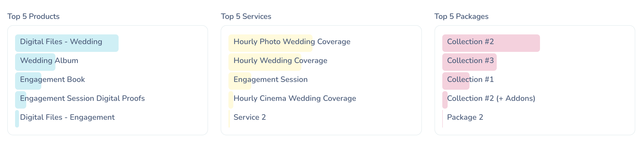The image size is (644, 144).
Task: Open the Collection #1 package row
Action: tap(470, 80)
